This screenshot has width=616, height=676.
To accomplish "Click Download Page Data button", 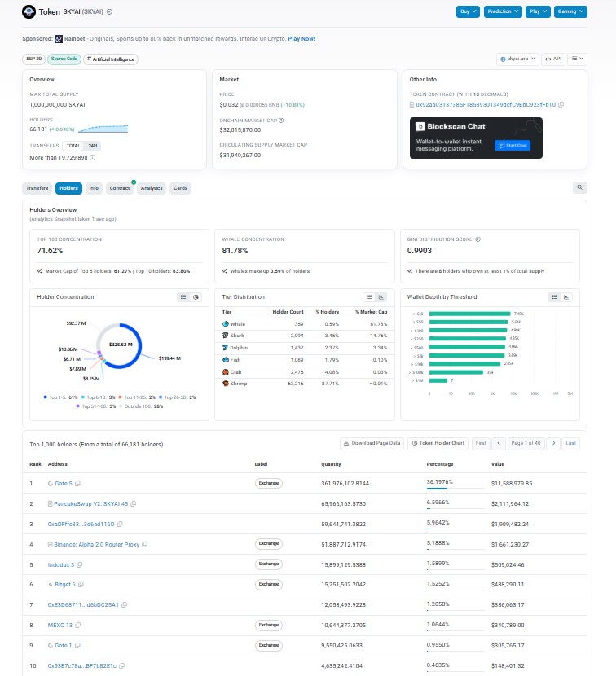I will coord(372,443).
